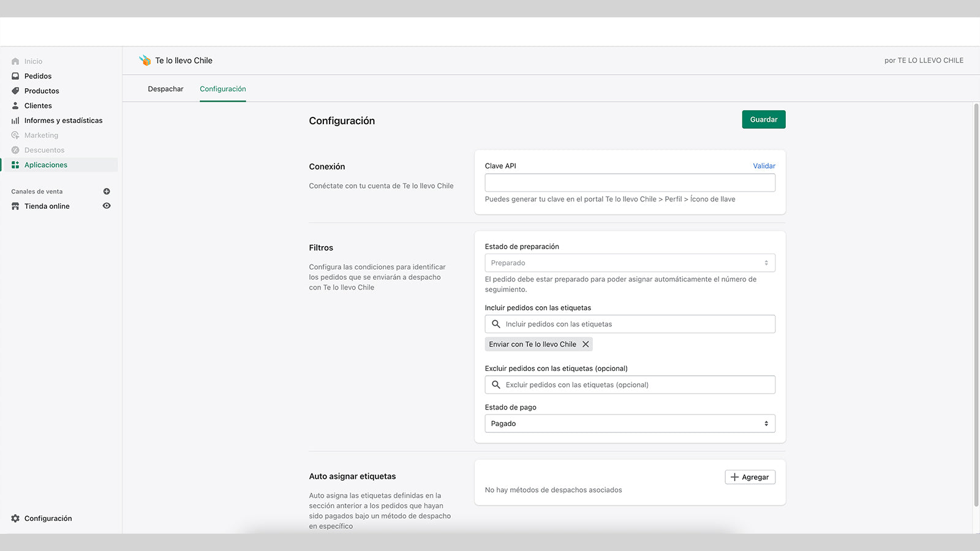Viewport: 980px width, 551px height.
Task: Add a sales channel with plus icon
Action: point(107,192)
